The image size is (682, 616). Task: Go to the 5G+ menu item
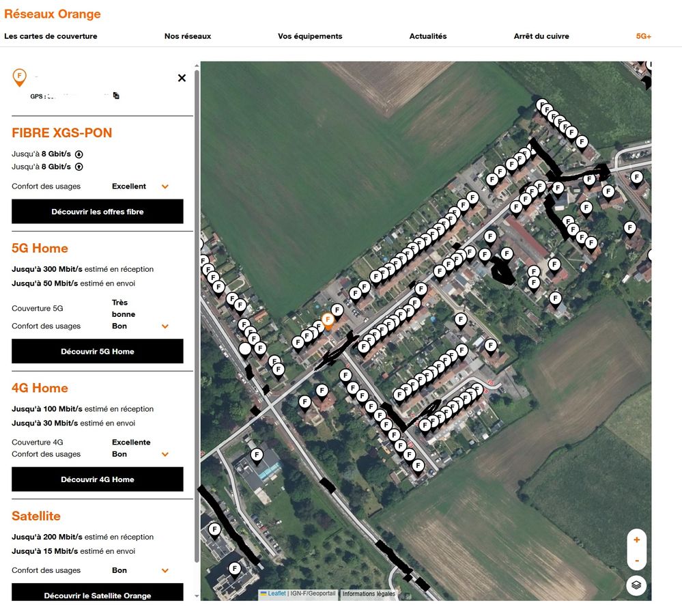(643, 36)
